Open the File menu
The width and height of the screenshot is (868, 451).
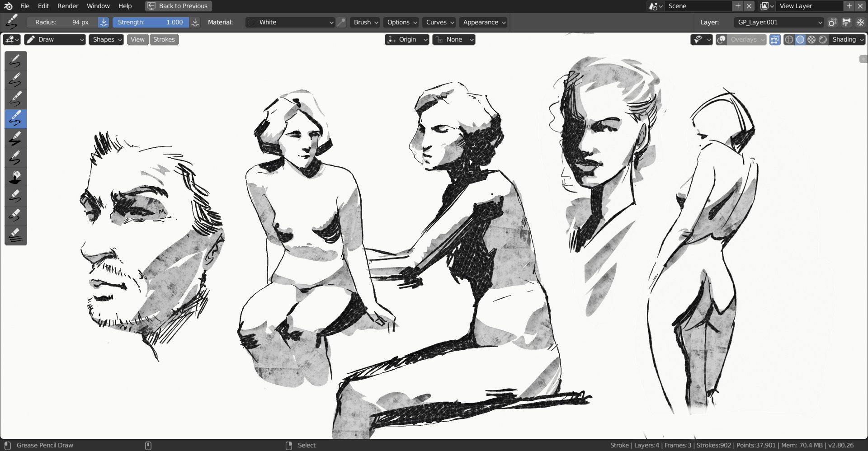pos(25,6)
